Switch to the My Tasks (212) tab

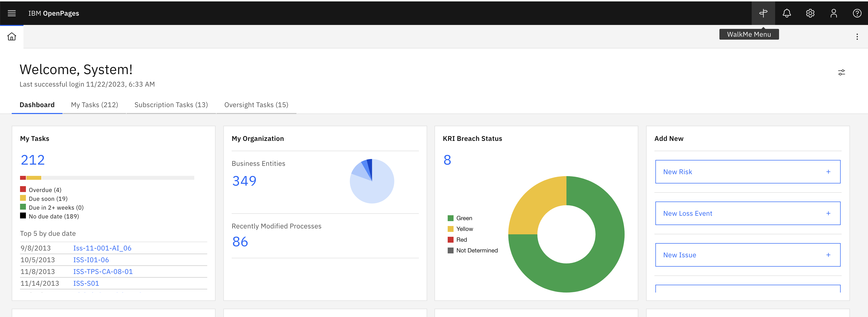click(94, 104)
